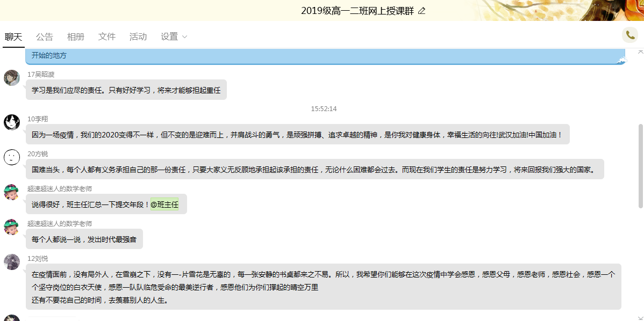Click the edit pencil icon beside group name
The height and width of the screenshot is (321, 644).
[421, 11]
